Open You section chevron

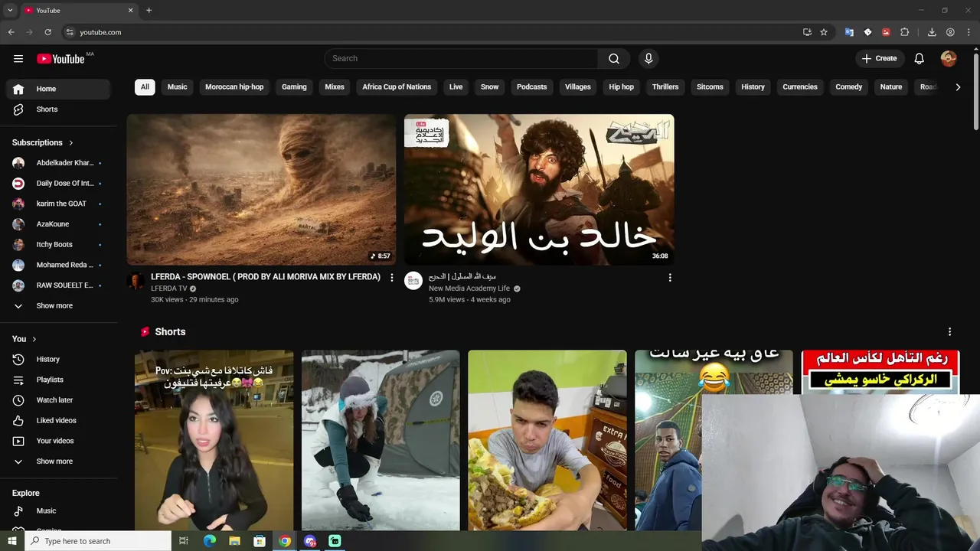[34, 339]
